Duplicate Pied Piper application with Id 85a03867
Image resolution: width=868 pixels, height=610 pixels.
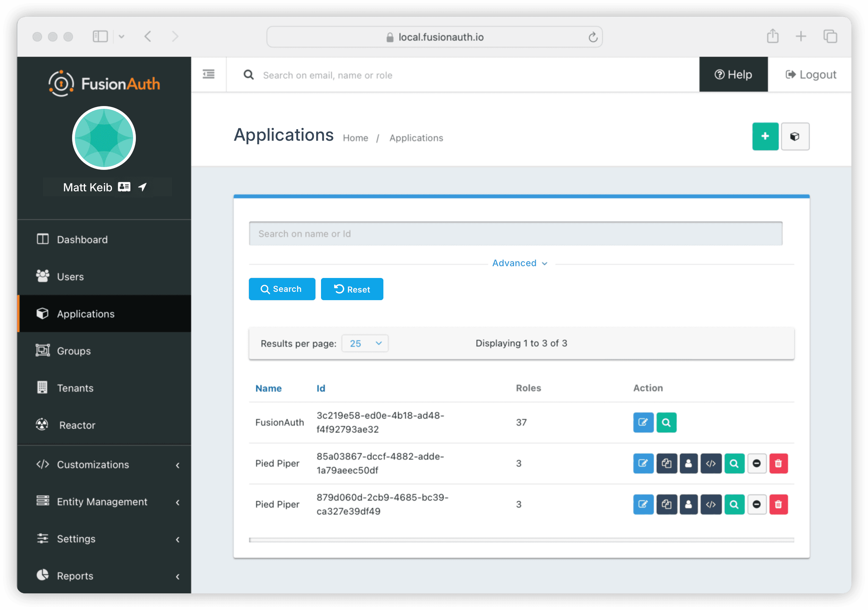[667, 463]
